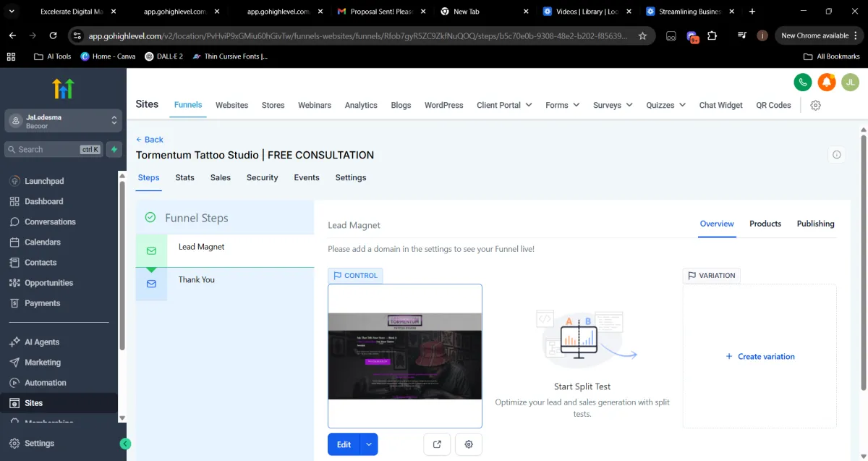Screen dimensions: 868x461
Task: Open Chat Widget tab
Action: click(720, 105)
